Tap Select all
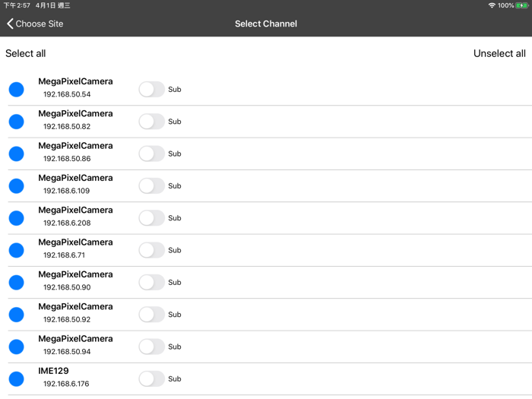The image size is (532, 399). pyautogui.click(x=25, y=53)
